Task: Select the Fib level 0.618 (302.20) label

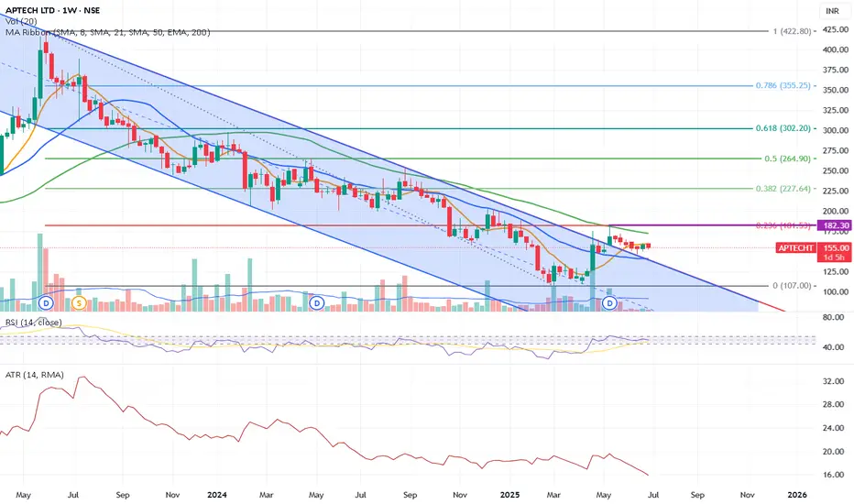Action: (x=783, y=128)
